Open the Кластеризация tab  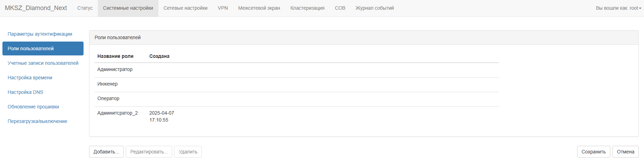[x=307, y=8]
